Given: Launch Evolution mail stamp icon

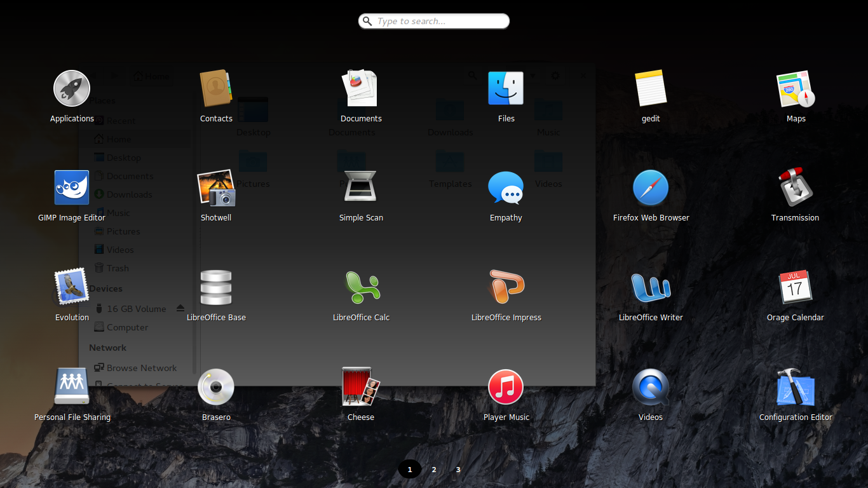Looking at the screenshot, I should coord(72,287).
